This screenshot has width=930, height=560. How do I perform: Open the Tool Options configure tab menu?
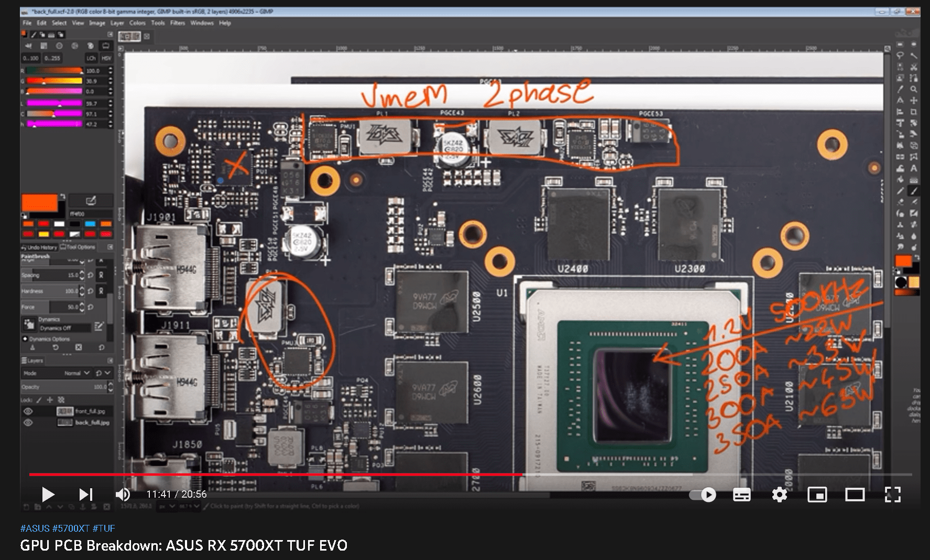pyautogui.click(x=110, y=247)
